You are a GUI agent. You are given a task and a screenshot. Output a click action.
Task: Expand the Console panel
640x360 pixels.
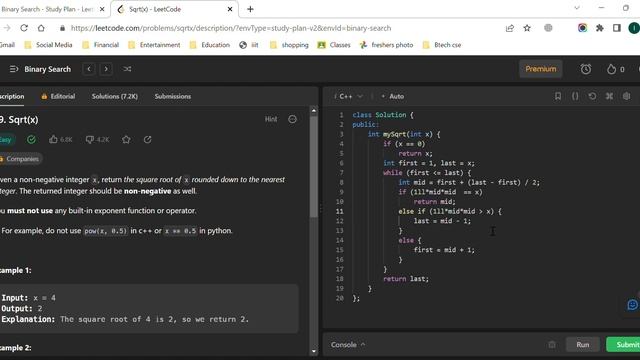pos(348,345)
